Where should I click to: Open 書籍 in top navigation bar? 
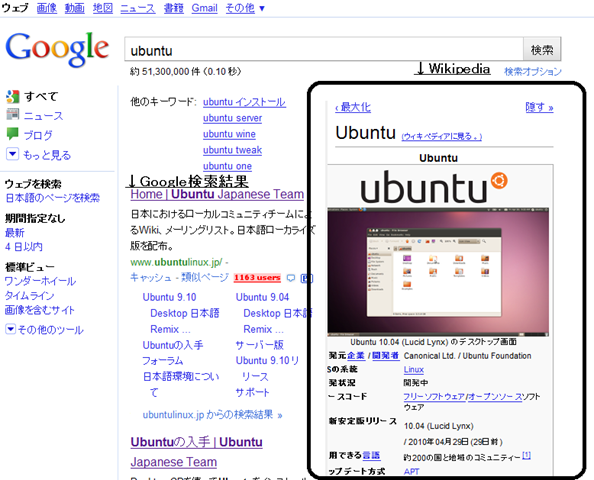(174, 8)
